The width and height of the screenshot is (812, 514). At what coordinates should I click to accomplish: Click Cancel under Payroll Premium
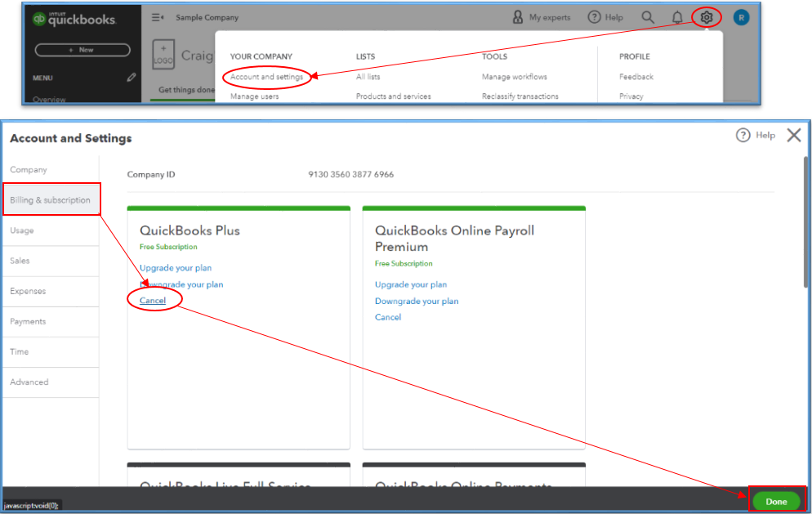click(388, 317)
